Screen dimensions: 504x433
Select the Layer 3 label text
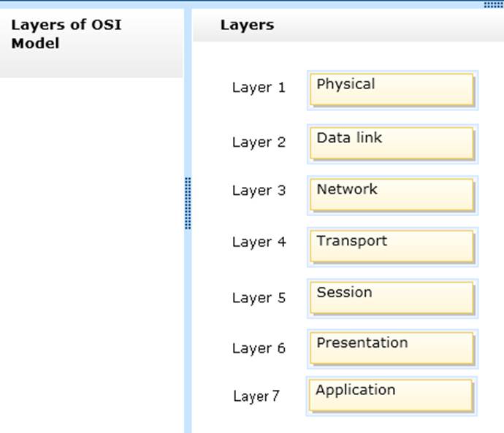pos(259,191)
